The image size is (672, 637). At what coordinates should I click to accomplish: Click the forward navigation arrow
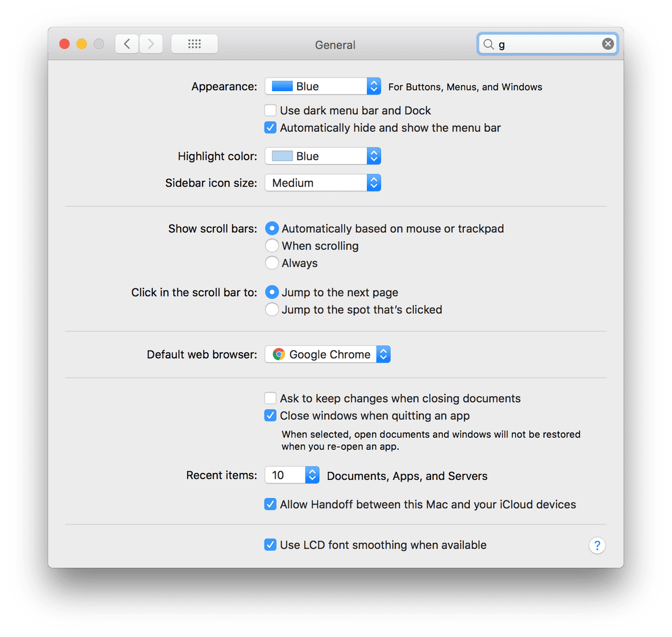coord(151,44)
